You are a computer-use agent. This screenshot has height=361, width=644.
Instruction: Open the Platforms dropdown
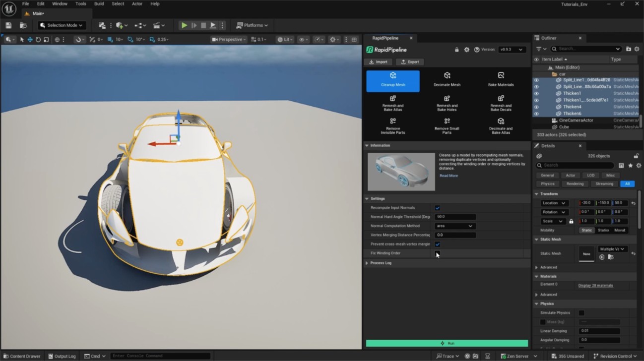pos(252,25)
